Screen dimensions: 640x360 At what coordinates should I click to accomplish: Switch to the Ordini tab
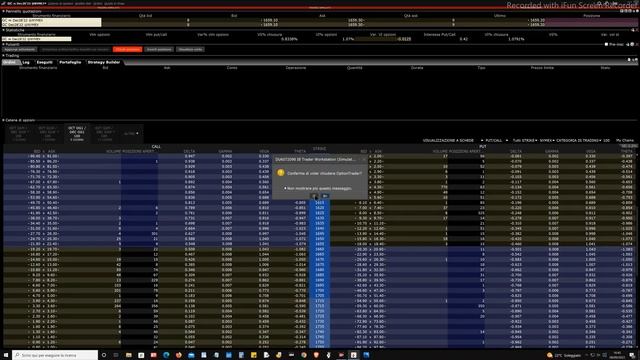click(11, 62)
